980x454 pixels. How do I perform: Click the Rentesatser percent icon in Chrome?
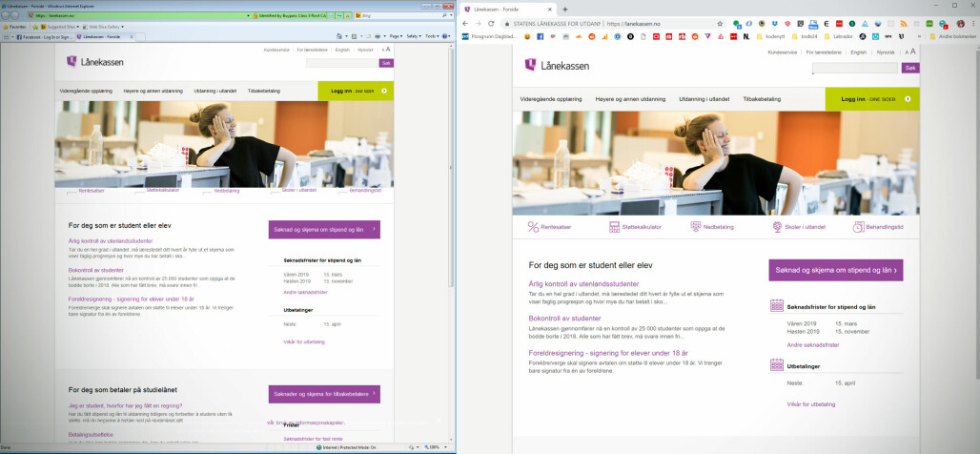coord(533,227)
